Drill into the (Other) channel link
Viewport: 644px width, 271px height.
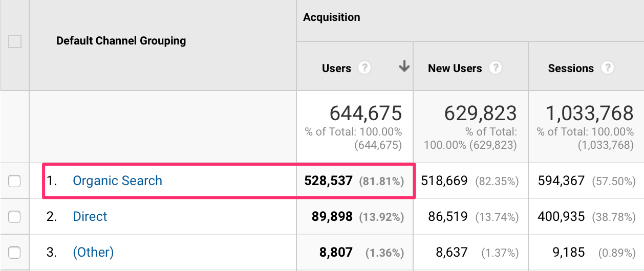point(93,252)
